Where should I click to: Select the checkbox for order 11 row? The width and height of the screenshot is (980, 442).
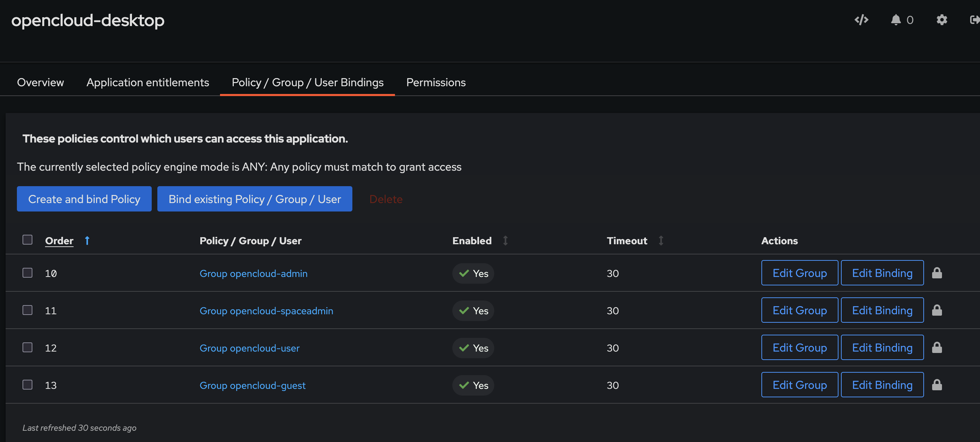[x=27, y=310]
